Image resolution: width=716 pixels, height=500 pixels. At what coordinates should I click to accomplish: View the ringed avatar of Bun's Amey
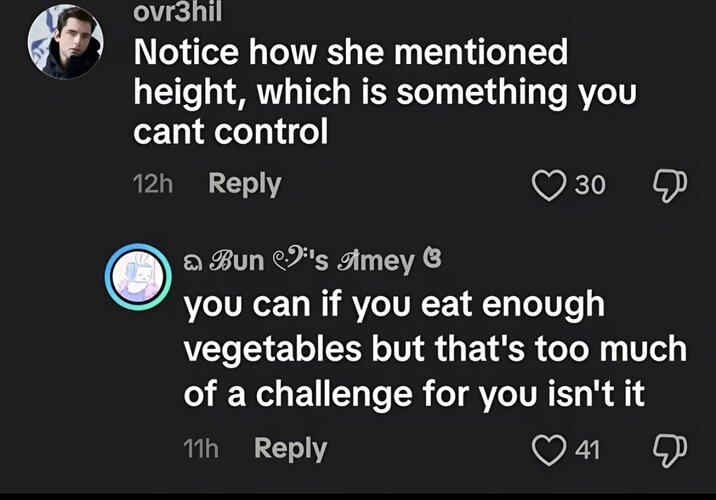click(x=138, y=277)
